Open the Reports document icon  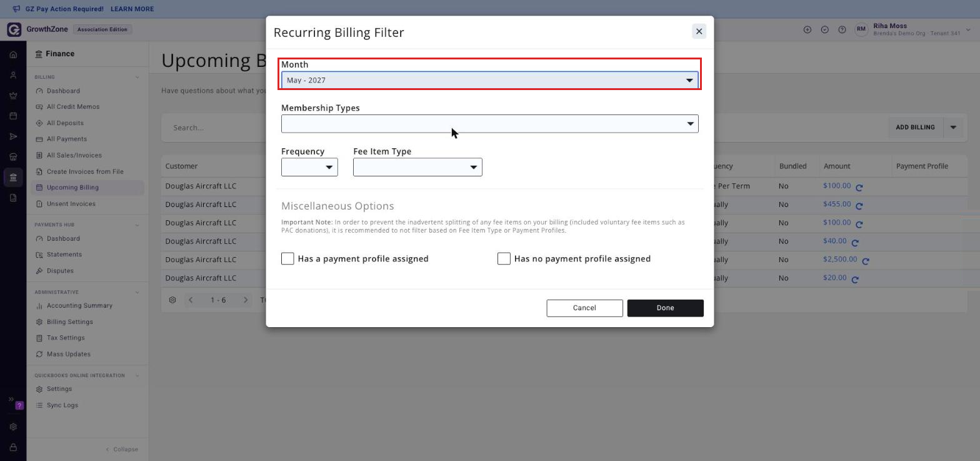click(x=13, y=198)
